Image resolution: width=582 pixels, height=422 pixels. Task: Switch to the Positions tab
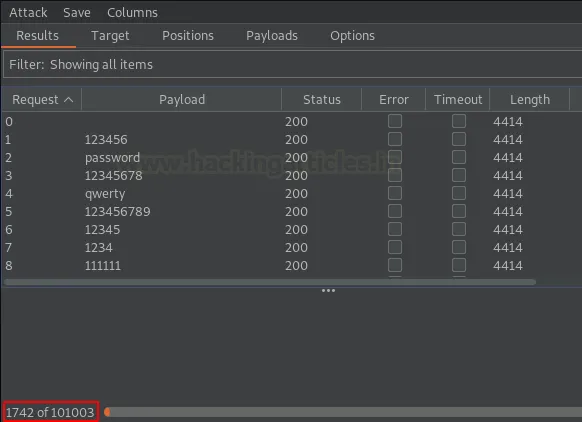point(188,36)
